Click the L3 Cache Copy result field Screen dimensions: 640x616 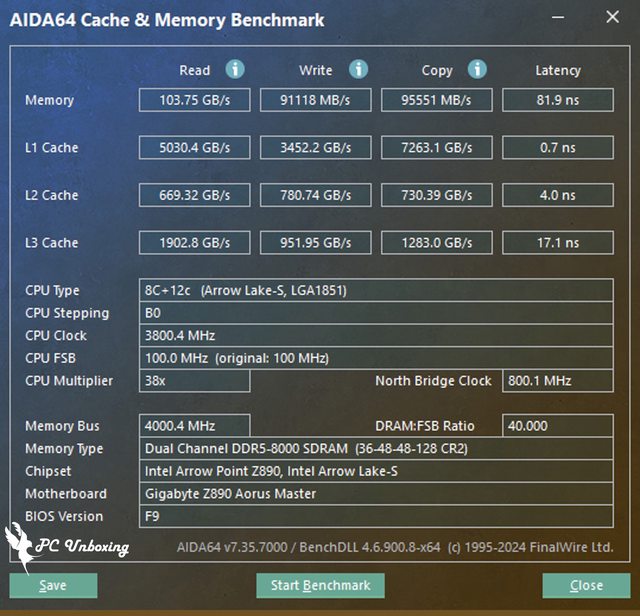(x=436, y=243)
